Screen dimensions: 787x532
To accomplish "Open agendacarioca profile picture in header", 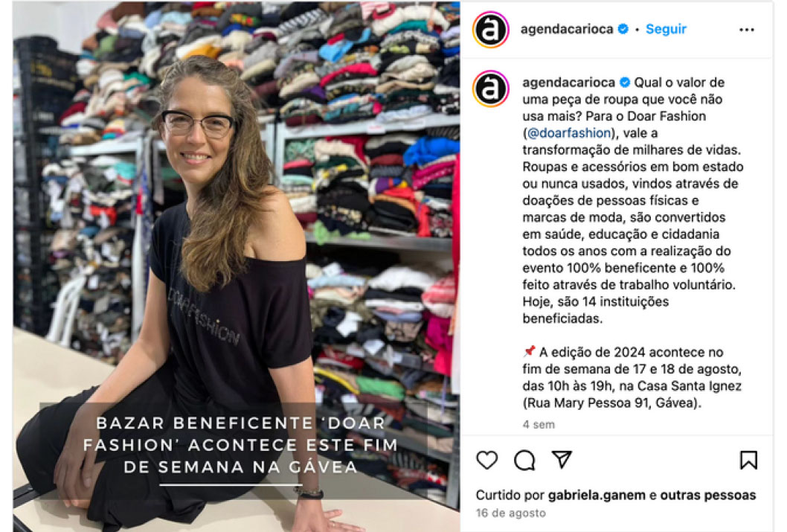I will (x=491, y=30).
